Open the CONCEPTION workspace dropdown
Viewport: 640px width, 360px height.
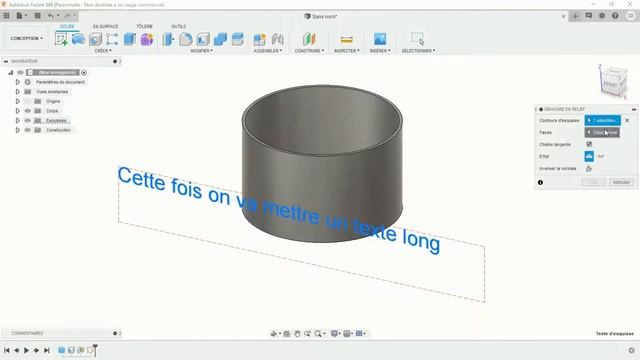(27, 38)
